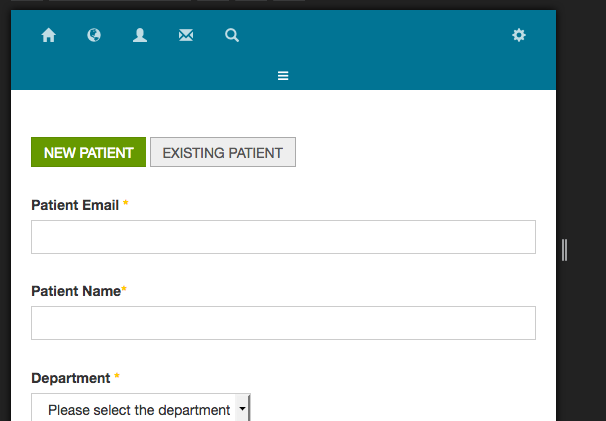Focus the Patient Email input field
606x421 pixels.
[x=283, y=237]
